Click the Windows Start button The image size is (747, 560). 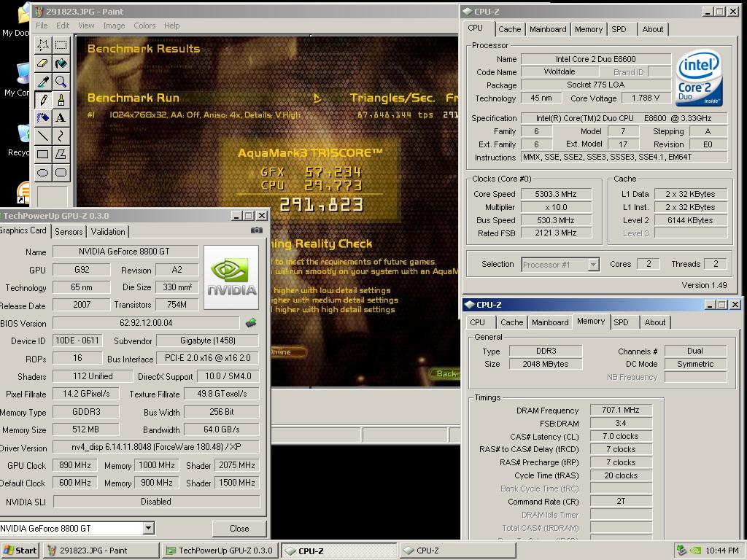pyautogui.click(x=20, y=551)
